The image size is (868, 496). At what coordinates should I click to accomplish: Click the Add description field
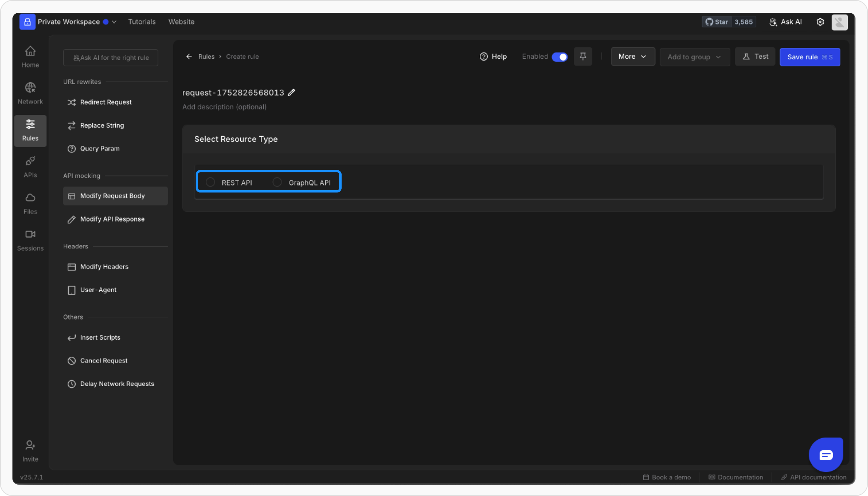[x=224, y=107]
